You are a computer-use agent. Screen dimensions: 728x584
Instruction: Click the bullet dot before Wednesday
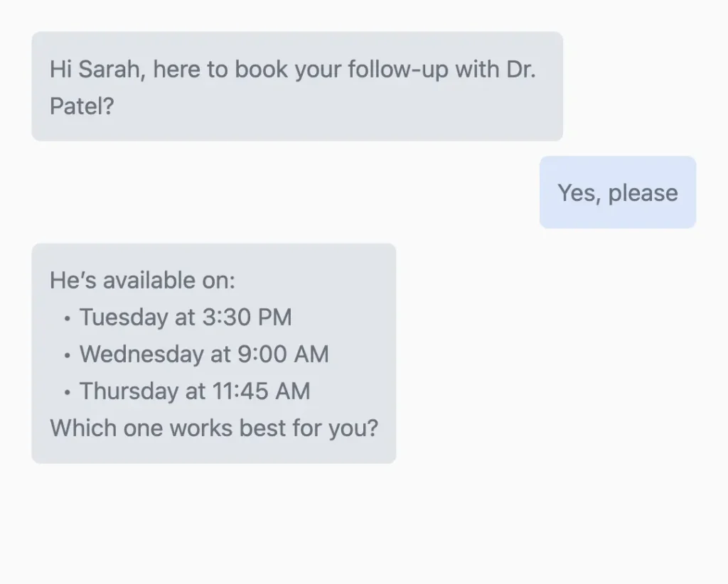68,356
